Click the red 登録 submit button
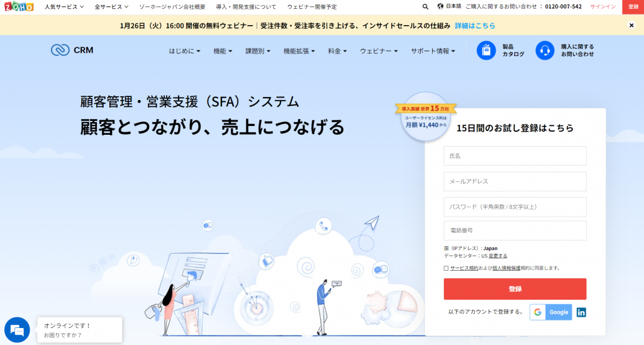Viewport: 644px width, 345px height. point(515,289)
